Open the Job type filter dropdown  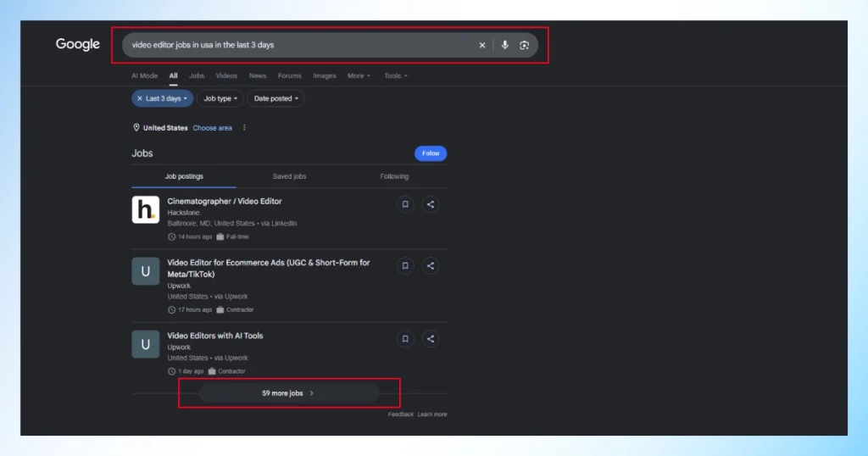tap(220, 98)
